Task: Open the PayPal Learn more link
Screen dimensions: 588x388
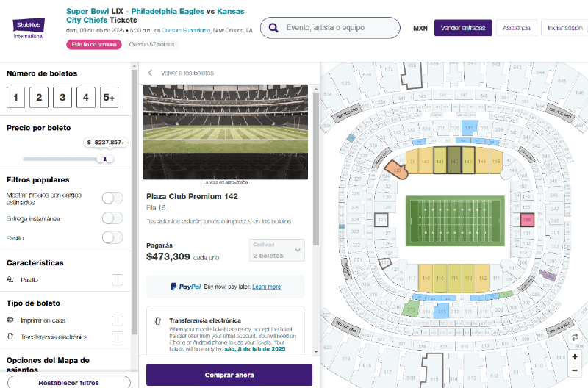Action: tap(266, 287)
